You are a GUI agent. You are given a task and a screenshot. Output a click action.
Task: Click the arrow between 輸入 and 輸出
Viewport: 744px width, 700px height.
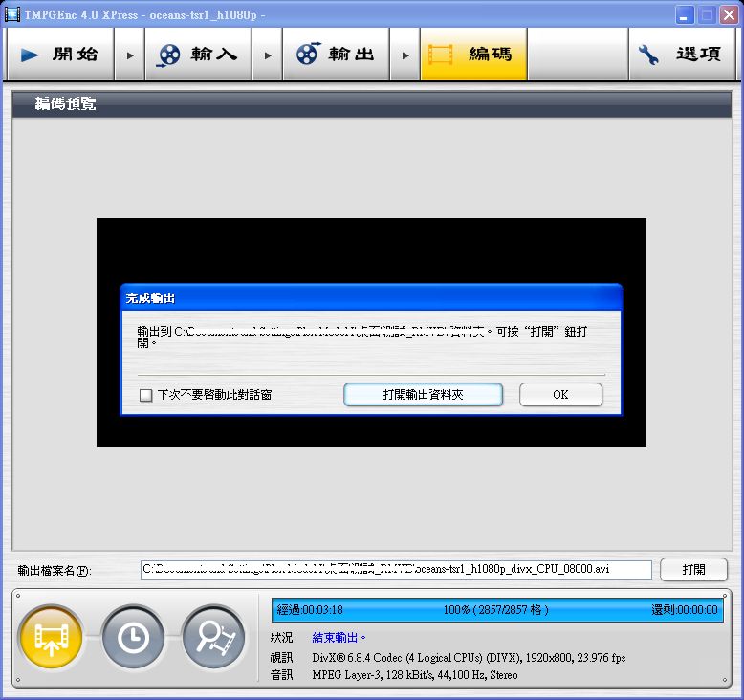(x=267, y=55)
